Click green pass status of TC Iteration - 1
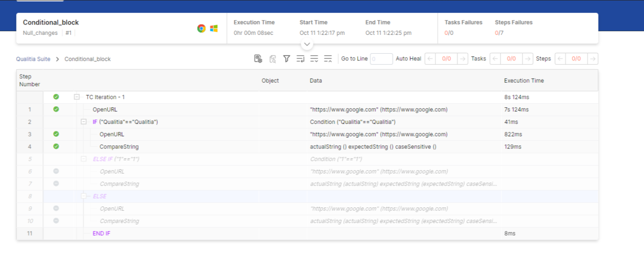This screenshot has height=274, width=644. tap(56, 97)
